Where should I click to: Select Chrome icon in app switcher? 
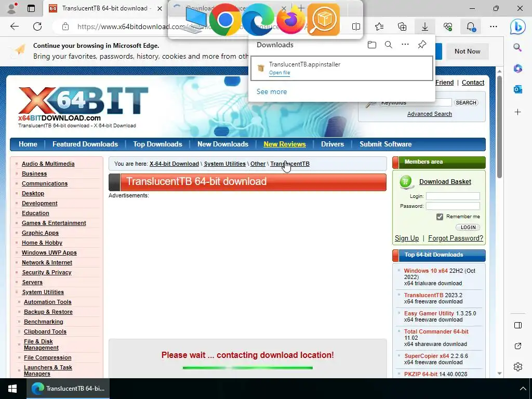[x=224, y=20]
